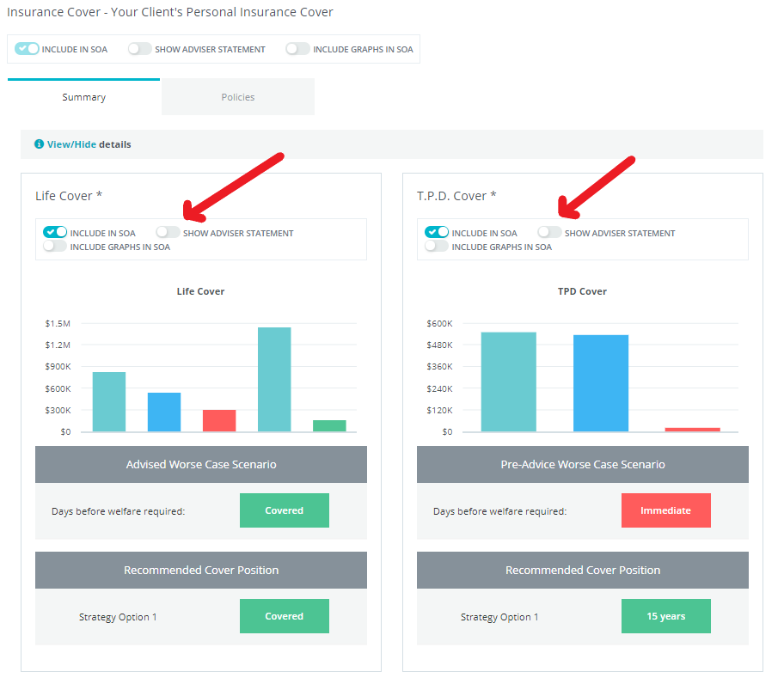Click Covered button under Advised Worse Case Scenario
784x684 pixels.
284,510
